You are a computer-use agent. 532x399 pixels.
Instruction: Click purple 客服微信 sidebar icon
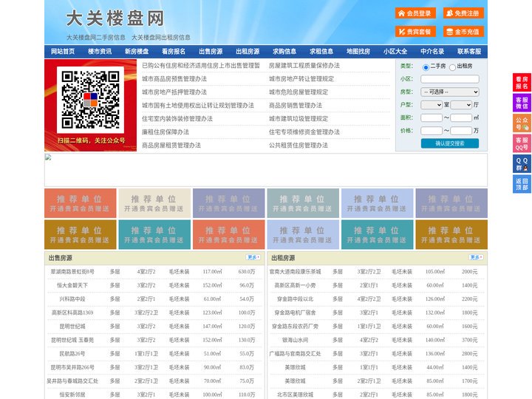[x=522, y=103]
